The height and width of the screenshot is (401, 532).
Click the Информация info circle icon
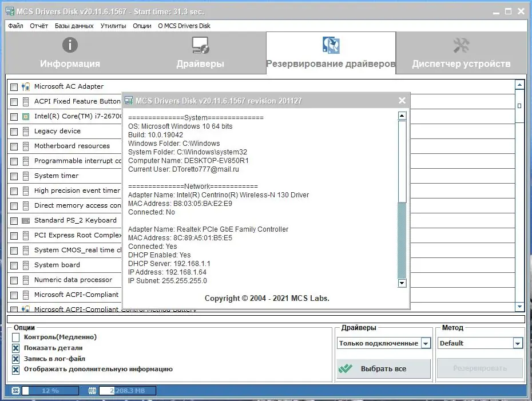tap(70, 45)
